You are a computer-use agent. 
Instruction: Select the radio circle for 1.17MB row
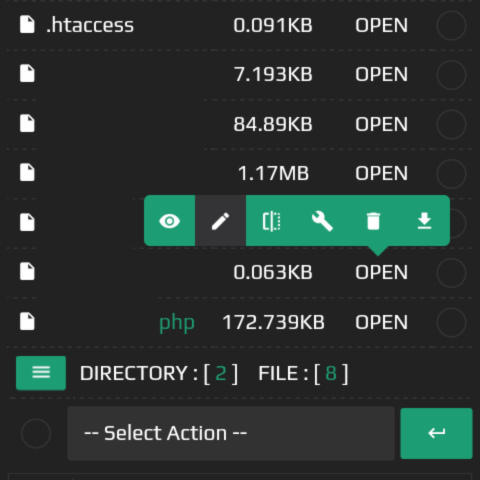click(x=451, y=174)
